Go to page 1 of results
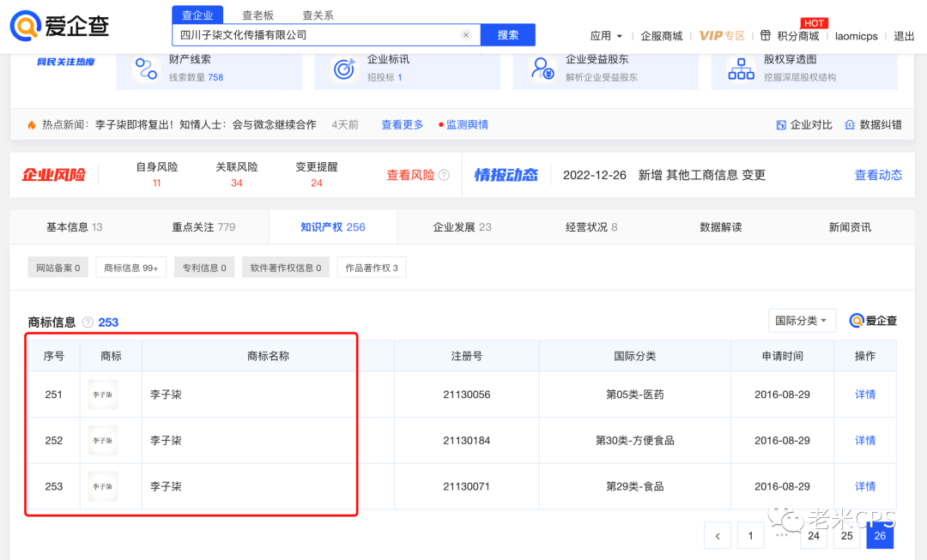Screen dimensions: 927x560 pyautogui.click(x=750, y=536)
